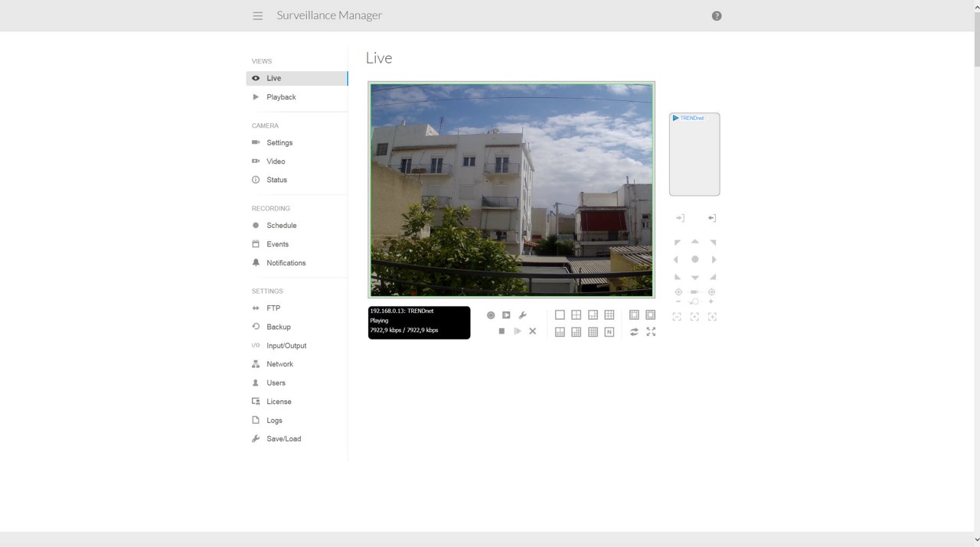Click the bracket-minus icon below zoom controls

(677, 317)
